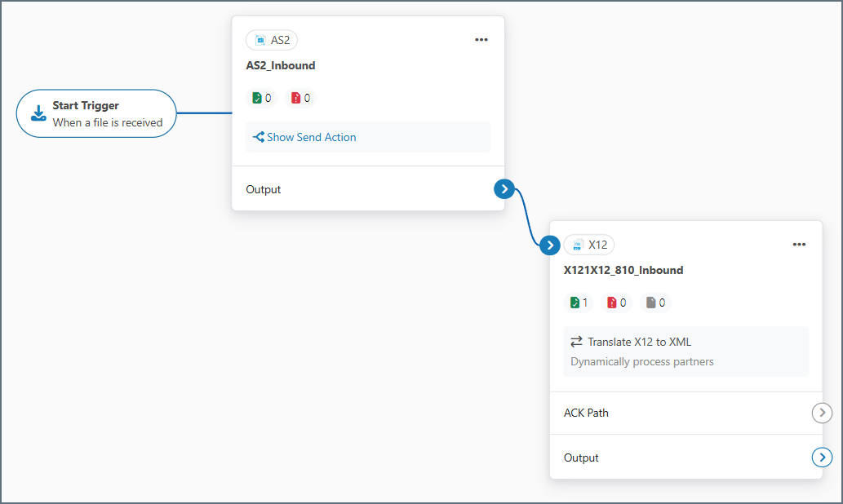Viewport: 843px width, 504px height.
Task: Click the green success file icon in X12 connector
Action: [575, 303]
